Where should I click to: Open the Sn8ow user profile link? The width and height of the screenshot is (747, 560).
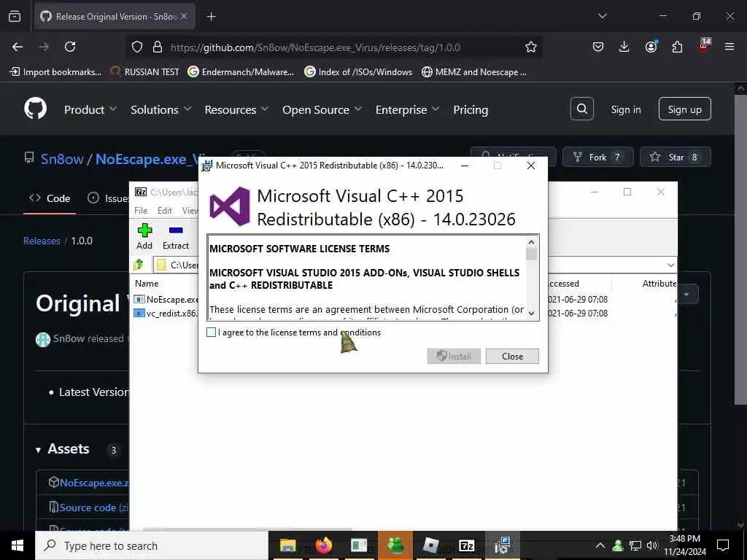point(62,158)
